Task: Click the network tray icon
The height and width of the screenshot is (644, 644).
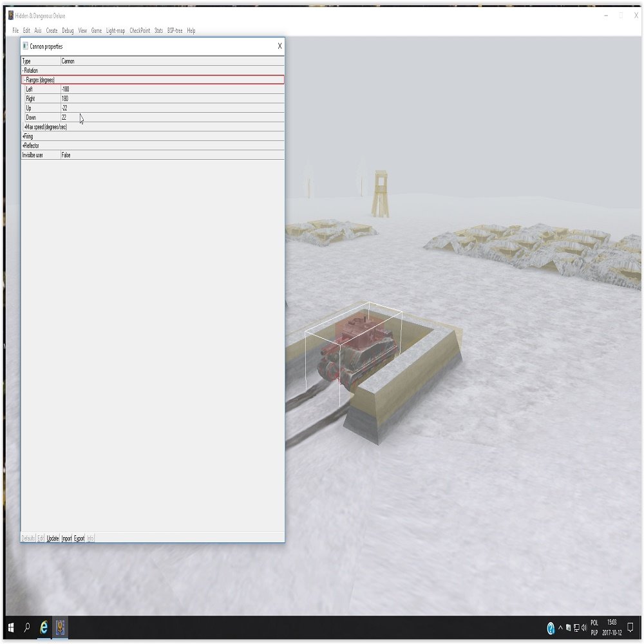Action: tap(576, 627)
